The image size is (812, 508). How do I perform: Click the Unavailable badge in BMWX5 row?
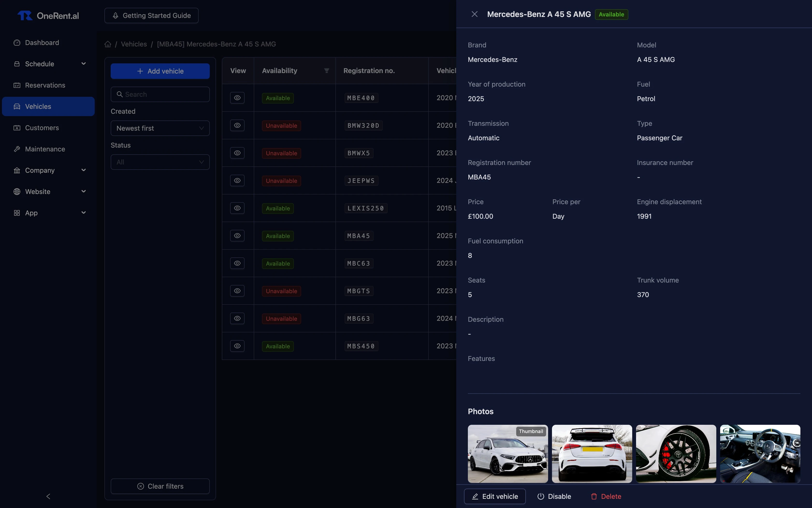click(281, 153)
